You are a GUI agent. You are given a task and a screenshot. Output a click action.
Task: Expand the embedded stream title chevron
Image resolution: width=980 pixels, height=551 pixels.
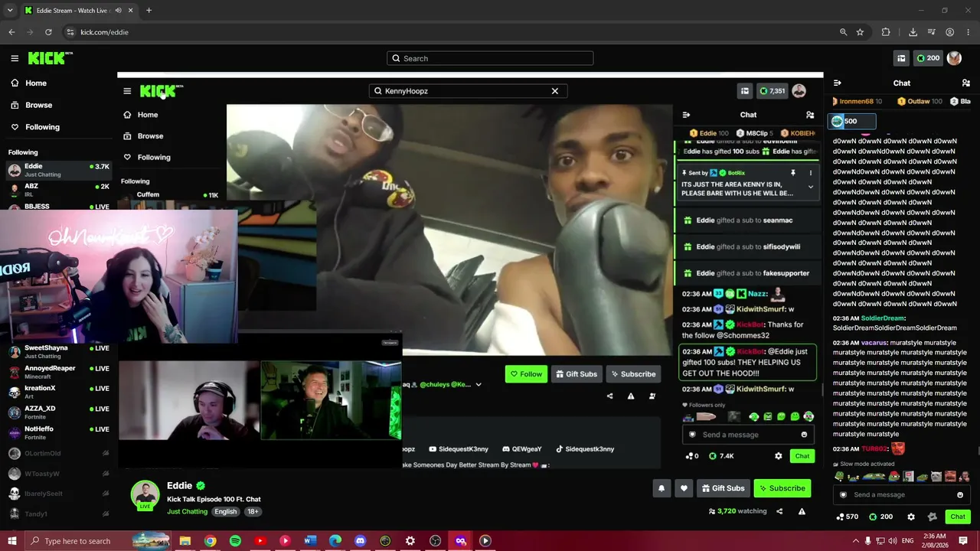click(x=479, y=385)
